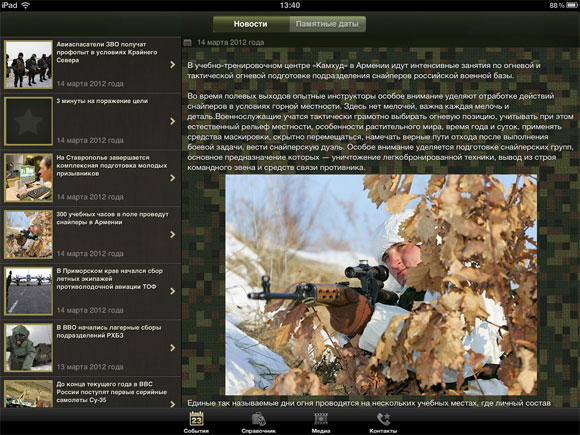
Task: Expand the Авиаспасатели ЗВО news item chevron
Action: click(172, 64)
